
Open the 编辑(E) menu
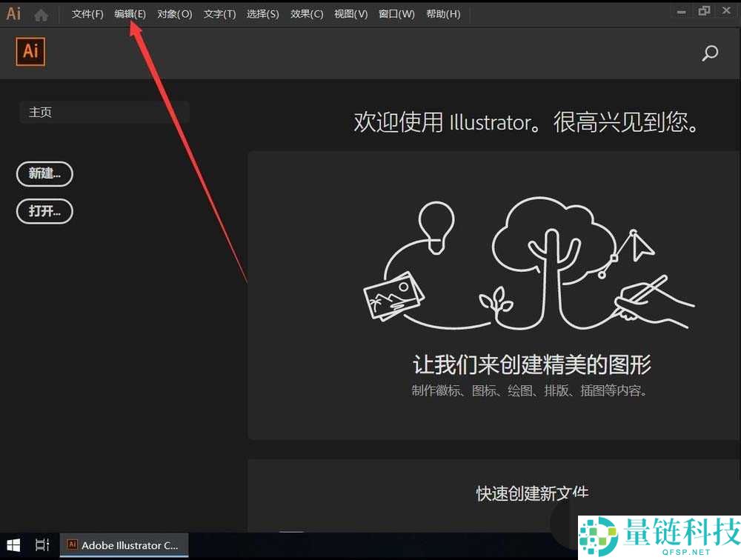pos(130,14)
